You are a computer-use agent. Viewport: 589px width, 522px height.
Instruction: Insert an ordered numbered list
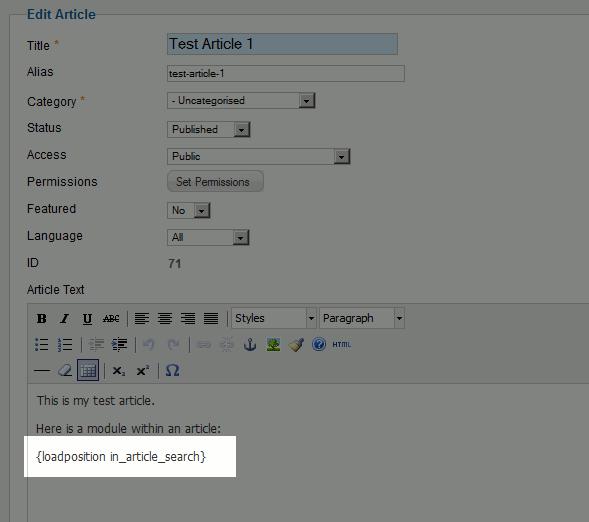pyautogui.click(x=65, y=344)
